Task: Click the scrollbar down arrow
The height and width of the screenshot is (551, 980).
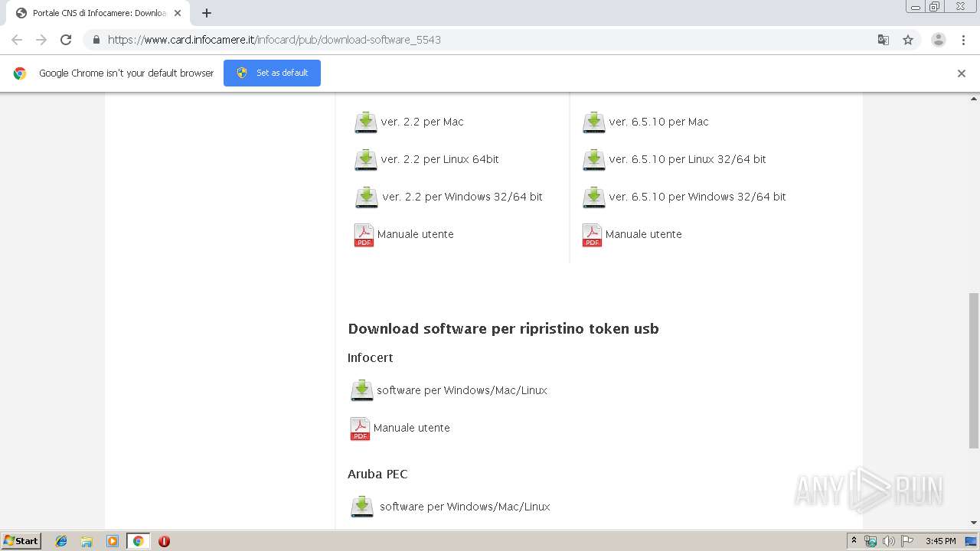Action: [974, 523]
